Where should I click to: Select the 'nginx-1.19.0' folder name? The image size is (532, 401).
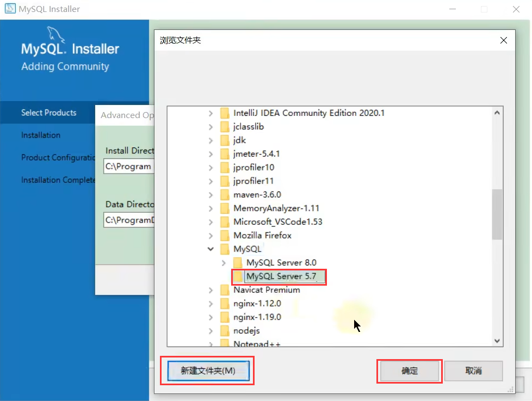257,317
